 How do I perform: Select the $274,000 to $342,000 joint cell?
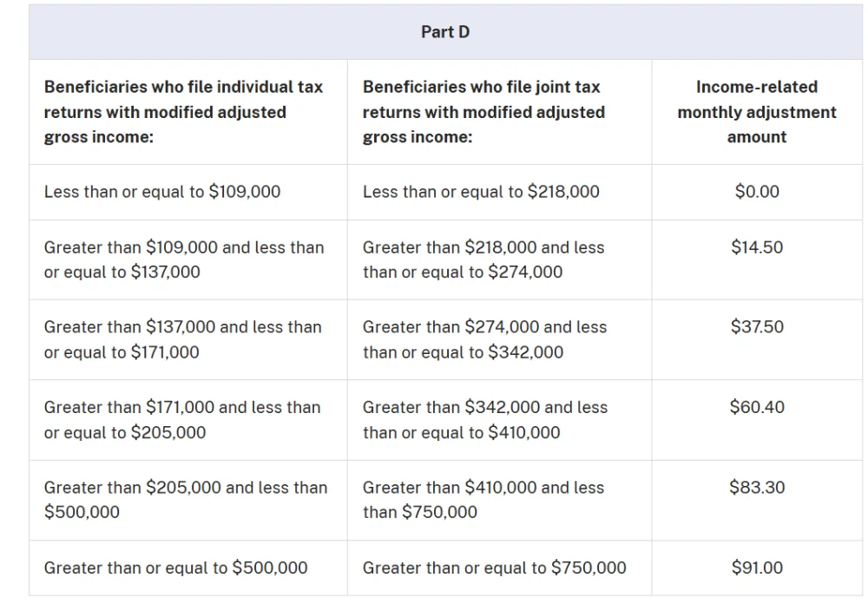484,339
